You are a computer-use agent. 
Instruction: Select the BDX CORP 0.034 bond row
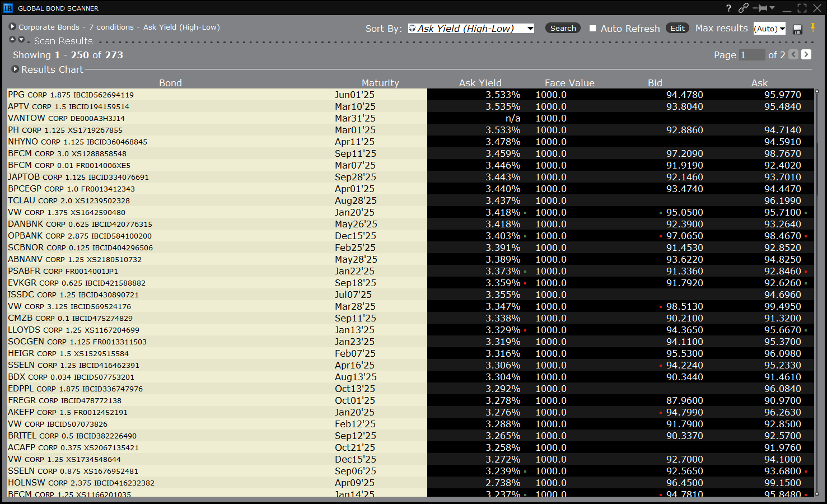[410, 377]
